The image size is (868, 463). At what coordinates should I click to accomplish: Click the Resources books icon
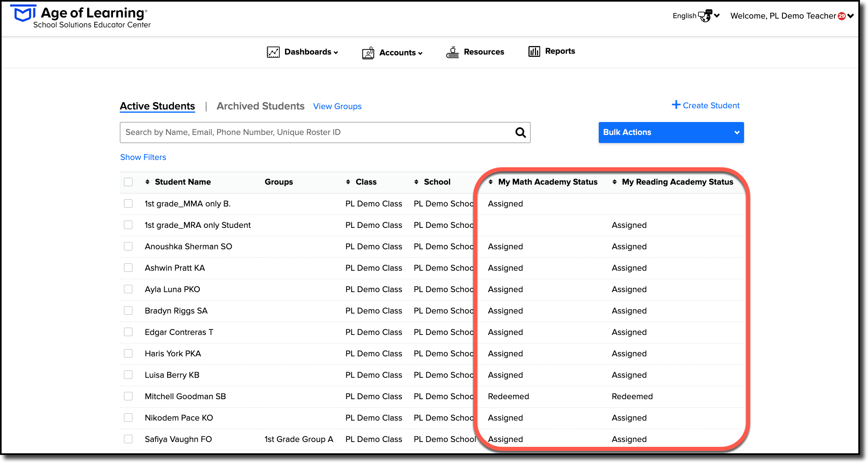453,52
